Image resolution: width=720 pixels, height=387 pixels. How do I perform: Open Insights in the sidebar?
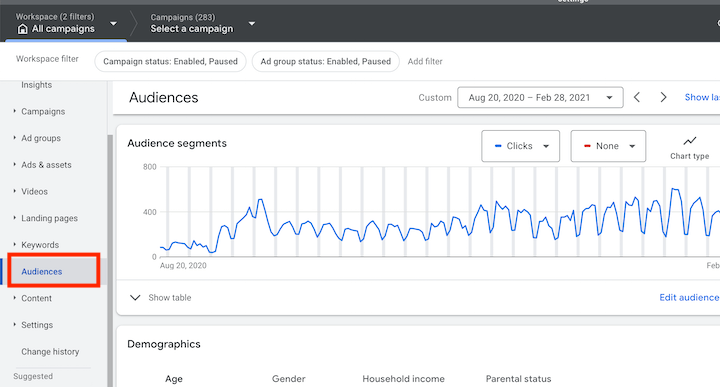coord(36,85)
